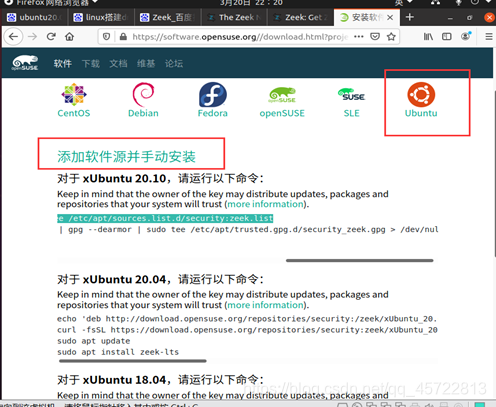The height and width of the screenshot is (407, 496).
Task: Open the 文档 header menu item
Action: pyautogui.click(x=118, y=63)
